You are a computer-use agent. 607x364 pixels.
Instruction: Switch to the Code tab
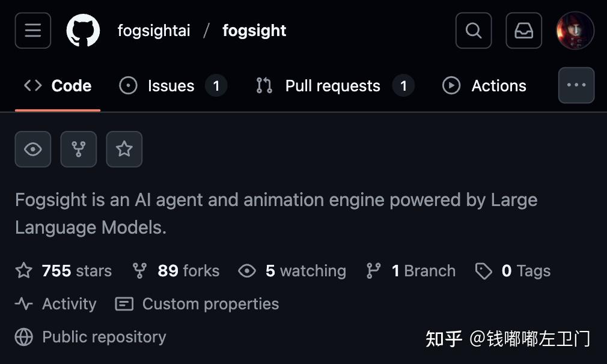click(58, 86)
